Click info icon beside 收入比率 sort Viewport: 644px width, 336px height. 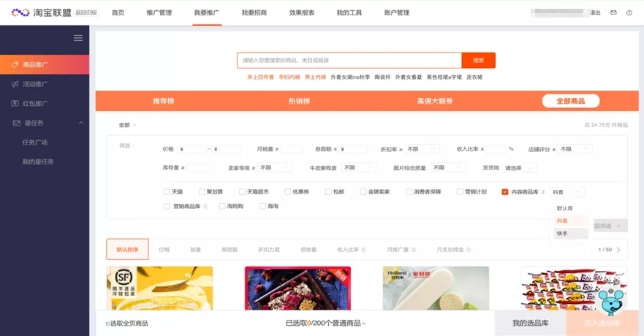(364, 249)
